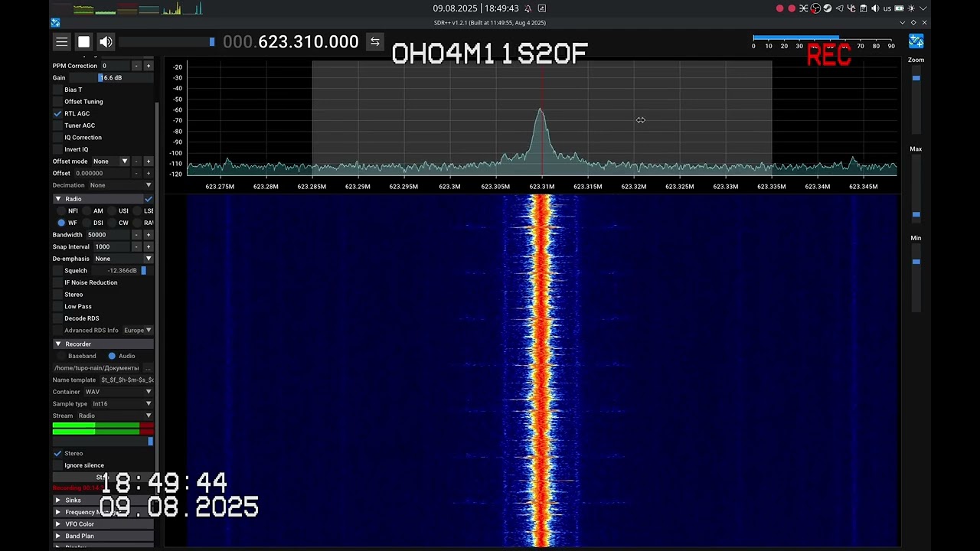Select AM demodulation mode
Screen dimensions: 980x551
pos(87,210)
